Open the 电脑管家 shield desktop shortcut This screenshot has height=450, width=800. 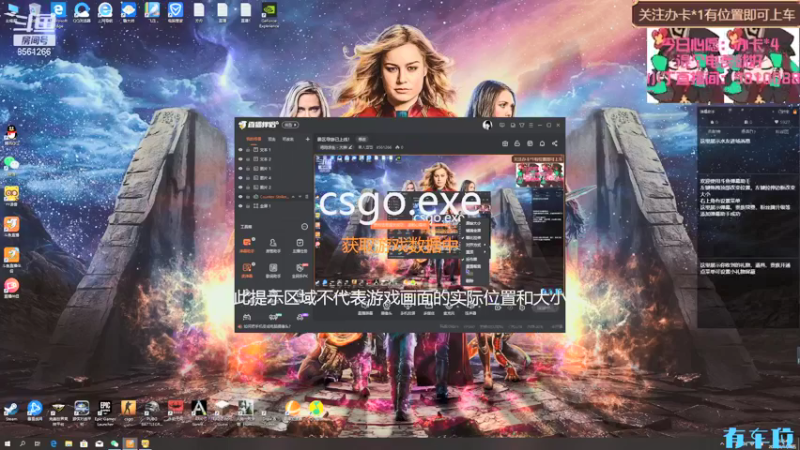tap(176, 13)
